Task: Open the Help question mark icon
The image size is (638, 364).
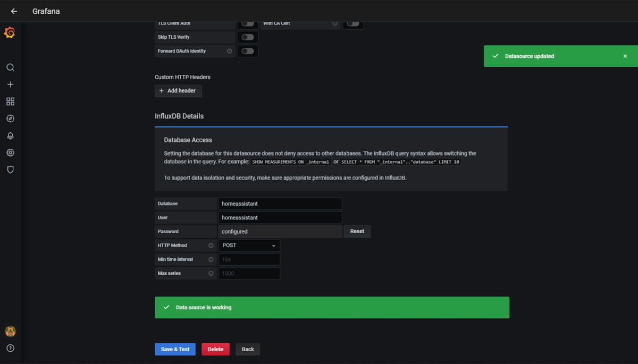Action: pyautogui.click(x=10, y=349)
